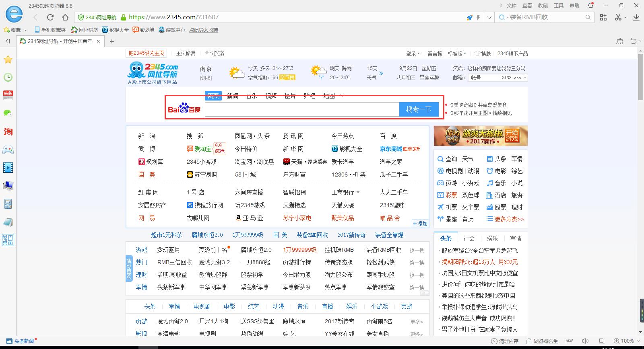The height and width of the screenshot is (349, 644).
Task: Open the favorites star in left sidebar
Action: coord(8,60)
